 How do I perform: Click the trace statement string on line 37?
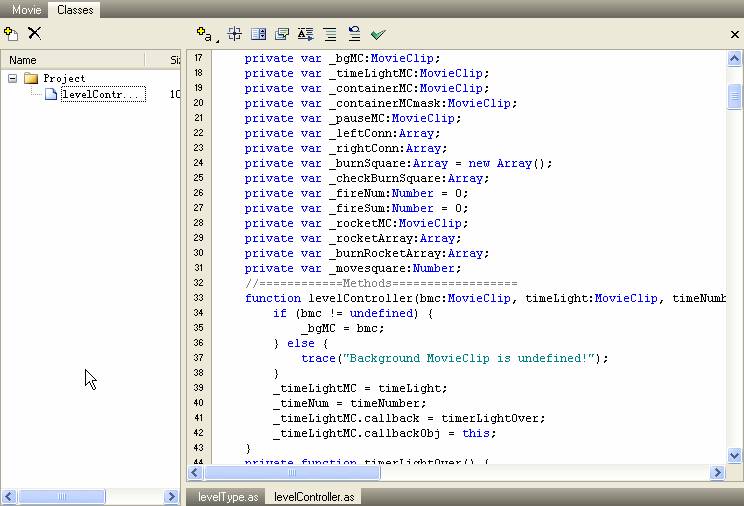tap(468, 358)
